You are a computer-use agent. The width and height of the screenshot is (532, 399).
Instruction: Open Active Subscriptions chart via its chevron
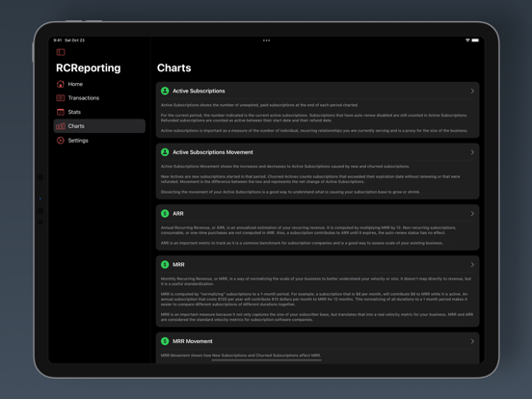pyautogui.click(x=472, y=91)
